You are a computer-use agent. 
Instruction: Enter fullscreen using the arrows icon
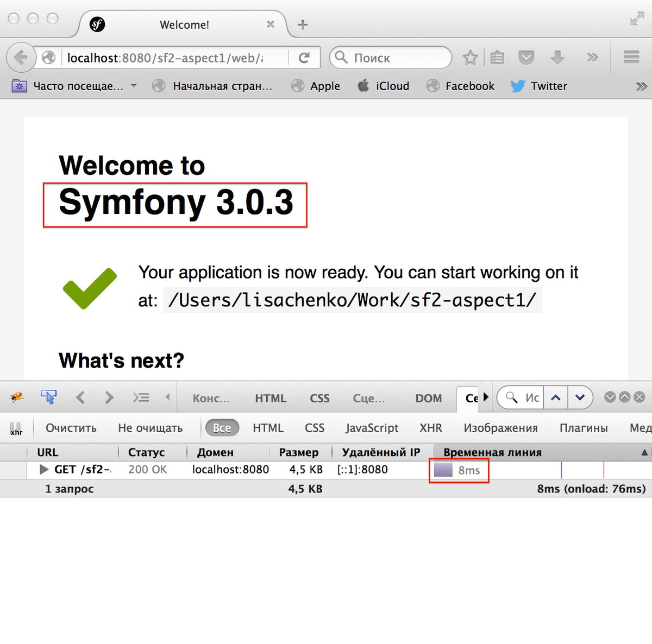(x=637, y=20)
